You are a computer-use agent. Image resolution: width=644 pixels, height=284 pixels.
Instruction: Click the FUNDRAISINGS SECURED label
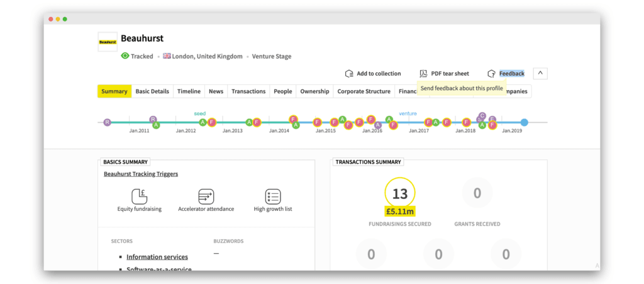(399, 224)
